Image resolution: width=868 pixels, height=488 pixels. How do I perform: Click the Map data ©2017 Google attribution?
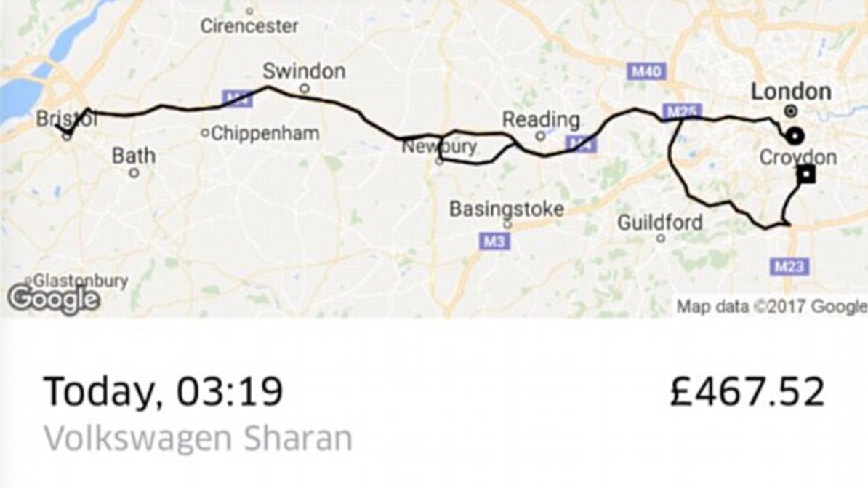click(x=772, y=306)
